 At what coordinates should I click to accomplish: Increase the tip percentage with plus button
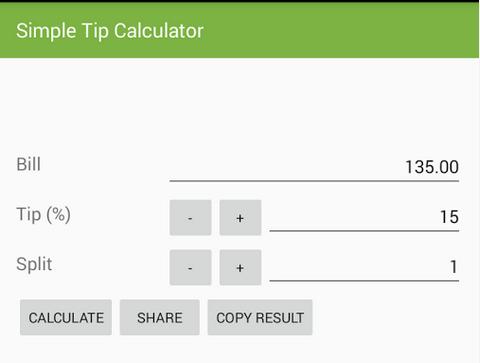pyautogui.click(x=240, y=218)
